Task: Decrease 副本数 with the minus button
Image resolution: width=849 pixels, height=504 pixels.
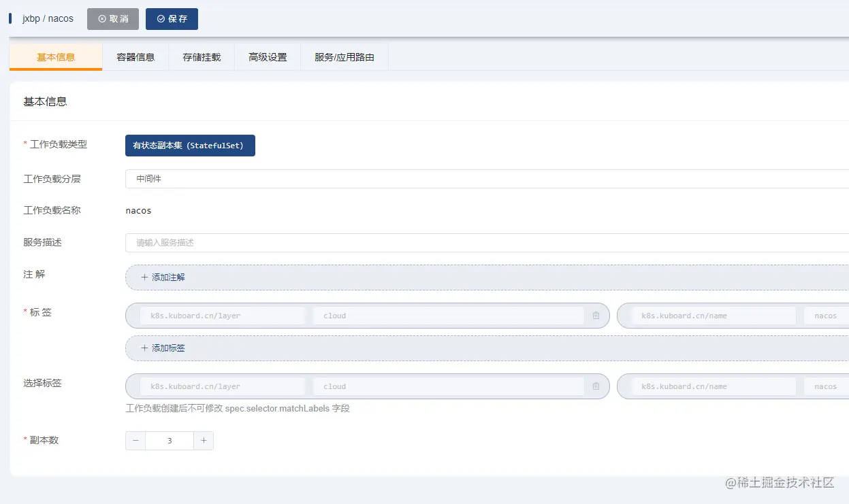Action: click(x=135, y=441)
